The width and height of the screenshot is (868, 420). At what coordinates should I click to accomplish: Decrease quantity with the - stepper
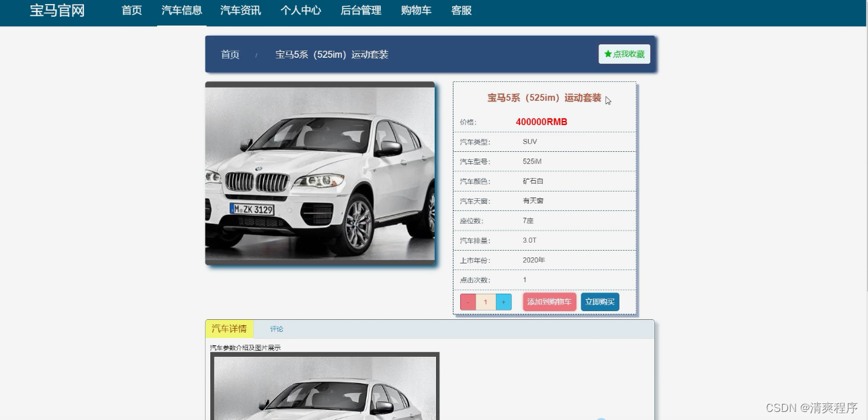[468, 302]
